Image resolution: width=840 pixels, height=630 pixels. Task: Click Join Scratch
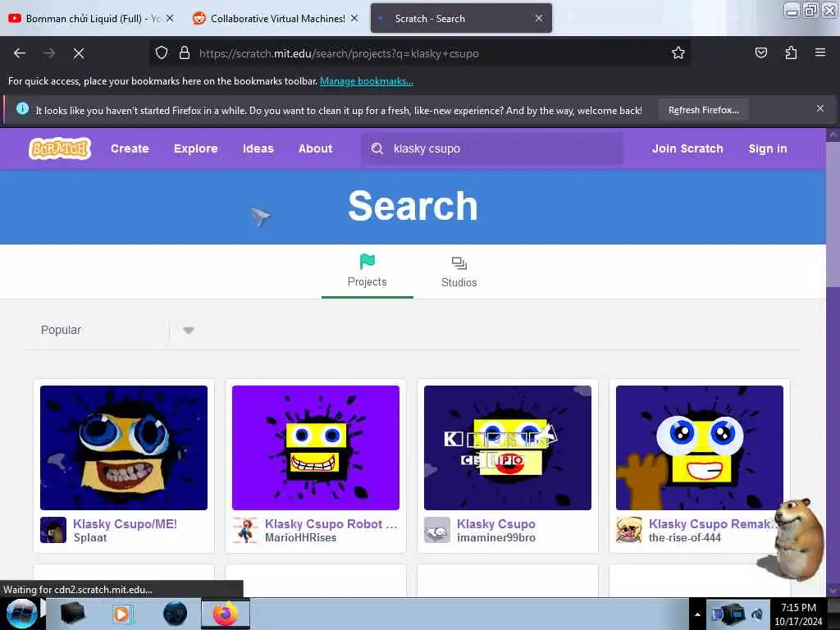[687, 149]
